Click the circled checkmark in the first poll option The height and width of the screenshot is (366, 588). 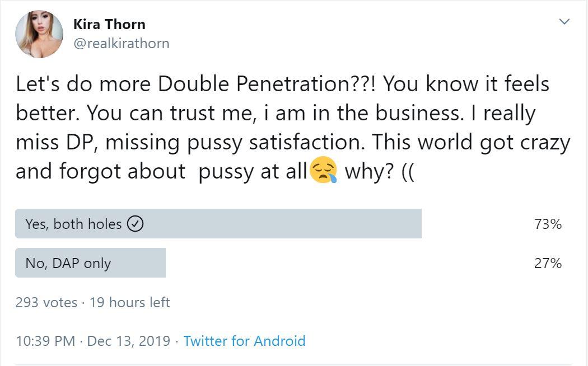(136, 224)
